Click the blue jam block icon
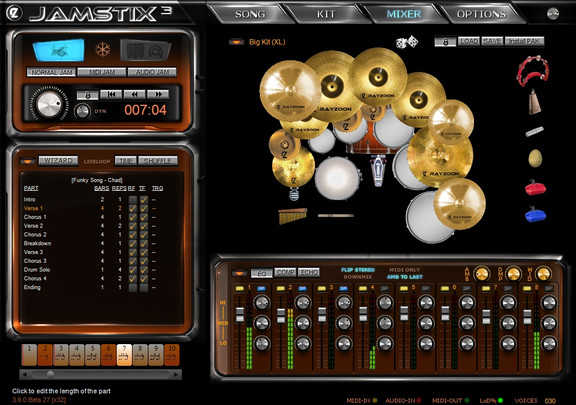The width and height of the screenshot is (576, 405). [535, 215]
